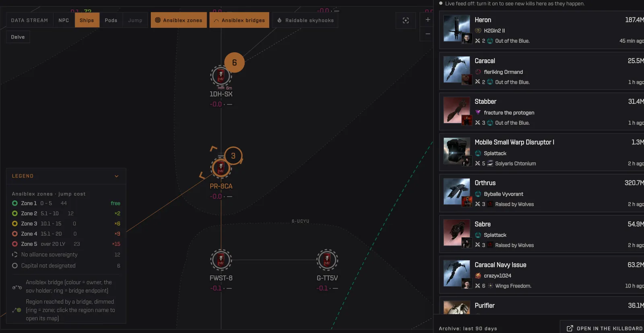Screen dimensions: 644x333
Task: Click the Stabber ship image
Action: tap(456, 110)
